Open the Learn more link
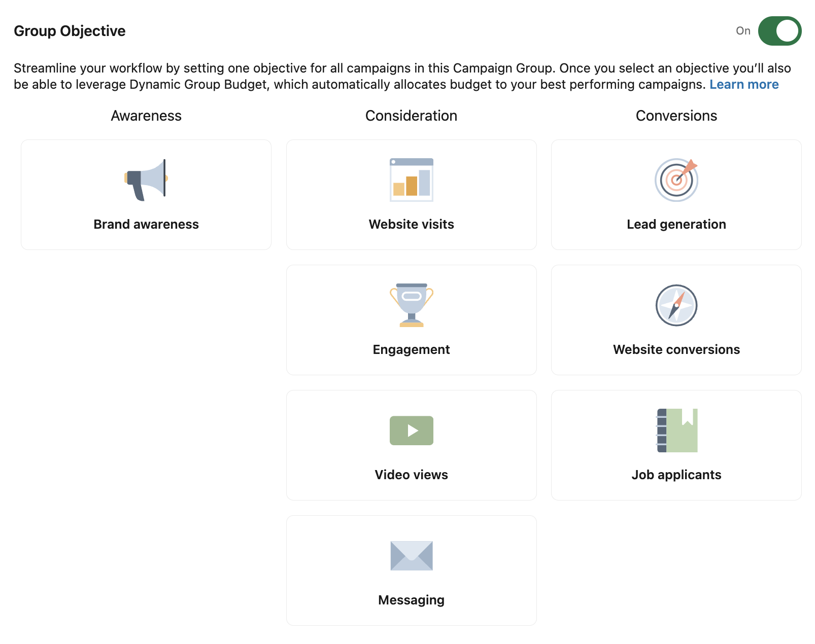Viewport: 815px width, 644px height. 743,85
